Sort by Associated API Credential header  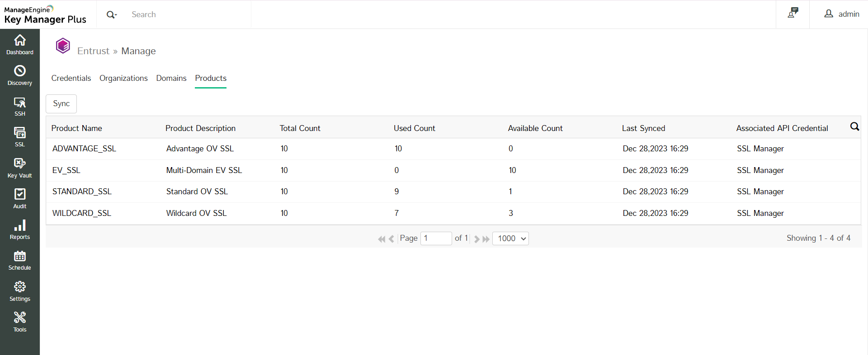[782, 128]
